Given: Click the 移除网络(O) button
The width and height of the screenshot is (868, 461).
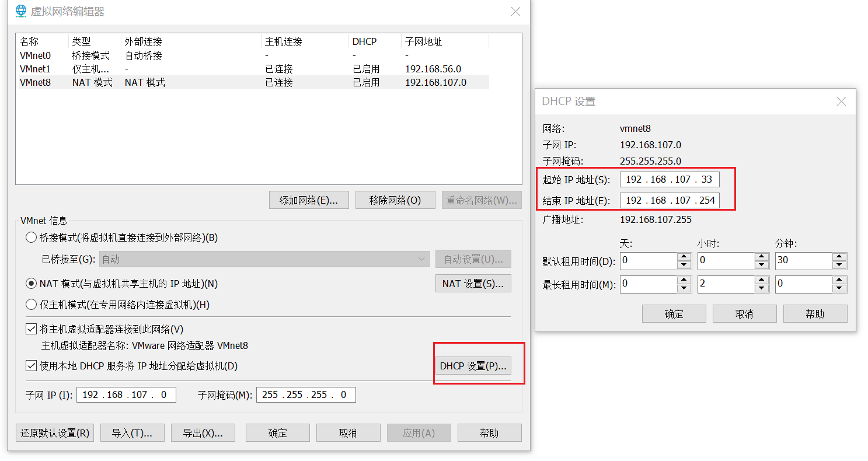Looking at the screenshot, I should pyautogui.click(x=395, y=200).
